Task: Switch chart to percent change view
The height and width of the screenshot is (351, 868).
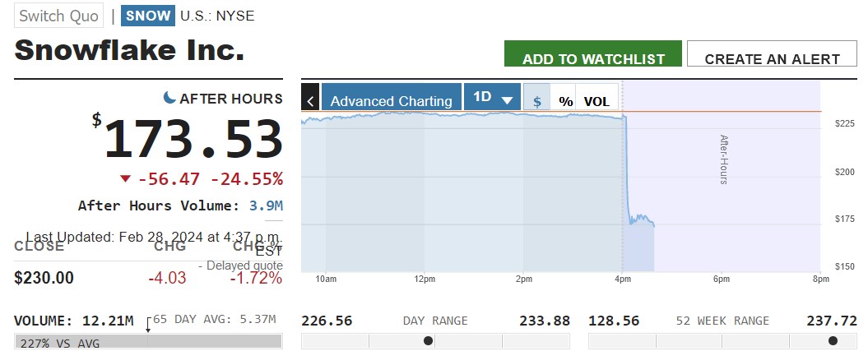Action: (565, 100)
